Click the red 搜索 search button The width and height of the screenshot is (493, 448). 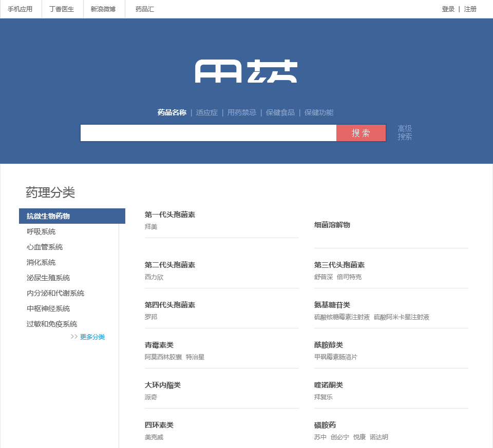click(361, 133)
